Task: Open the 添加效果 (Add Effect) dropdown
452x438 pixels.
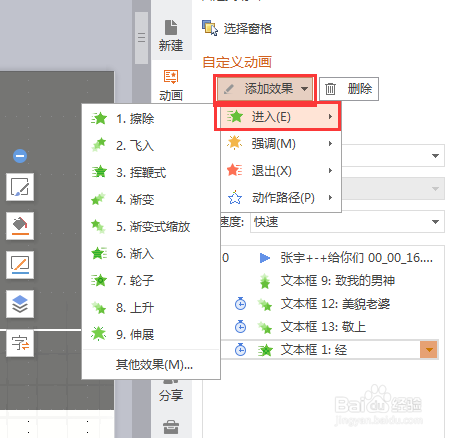Action: pyautogui.click(x=265, y=89)
